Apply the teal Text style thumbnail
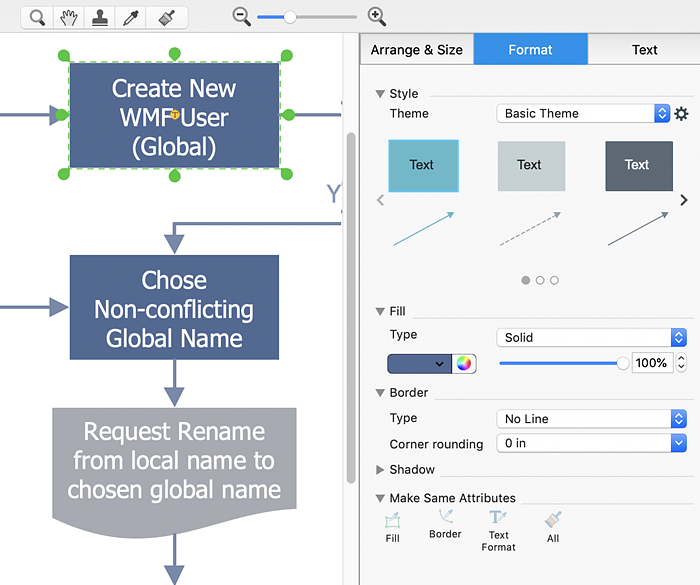The image size is (700, 585). tap(423, 166)
